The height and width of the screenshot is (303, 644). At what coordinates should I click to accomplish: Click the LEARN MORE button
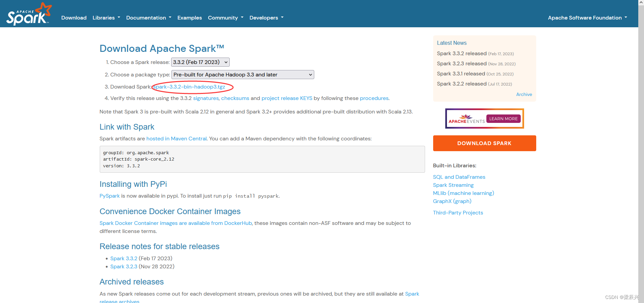click(503, 119)
